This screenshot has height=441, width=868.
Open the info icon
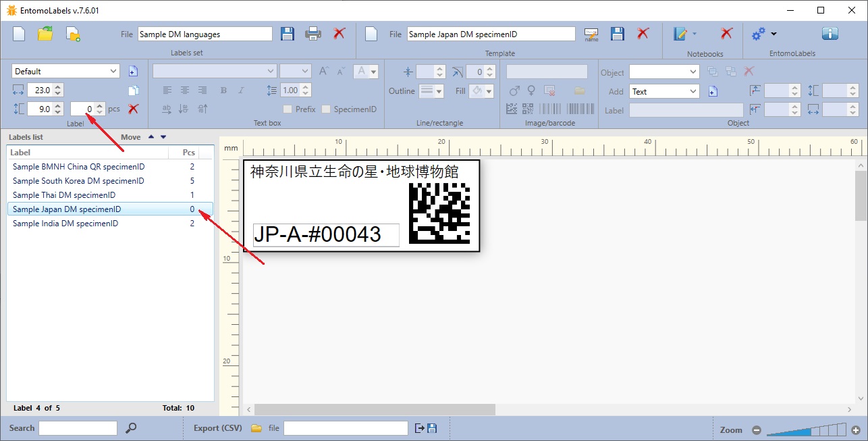pyautogui.click(x=830, y=34)
